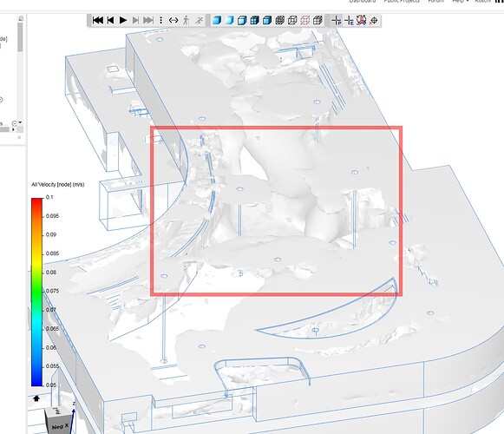
Task: Click the 0.065 legend value
Action: (52, 328)
